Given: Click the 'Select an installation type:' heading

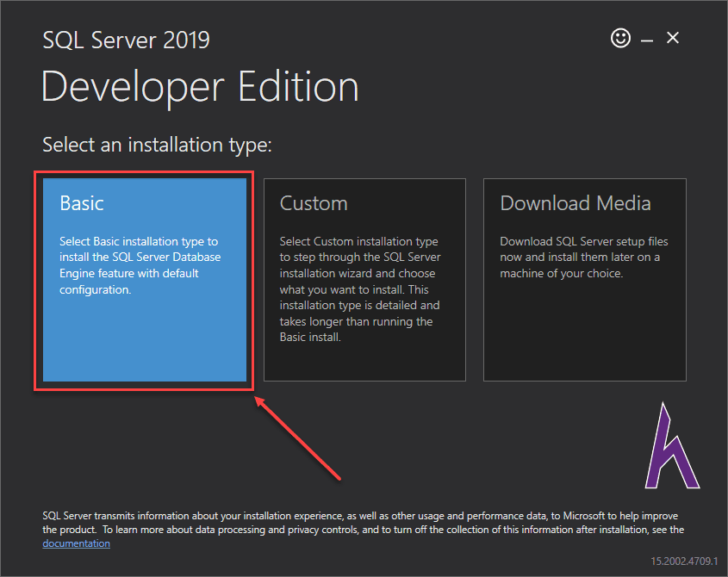Looking at the screenshot, I should tap(157, 145).
